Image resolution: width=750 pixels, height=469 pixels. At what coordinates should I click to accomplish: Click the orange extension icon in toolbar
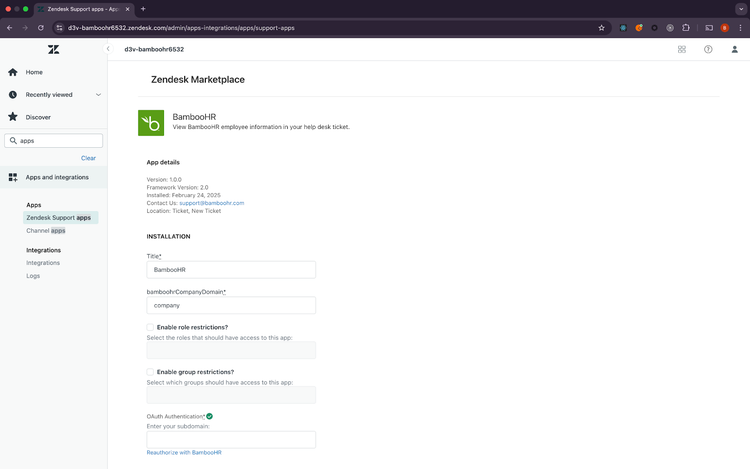pyautogui.click(x=639, y=28)
